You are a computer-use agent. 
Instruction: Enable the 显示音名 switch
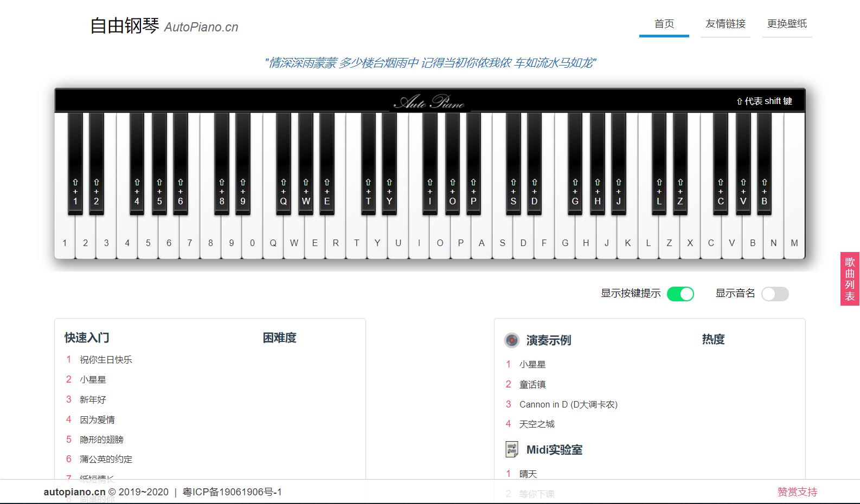775,294
